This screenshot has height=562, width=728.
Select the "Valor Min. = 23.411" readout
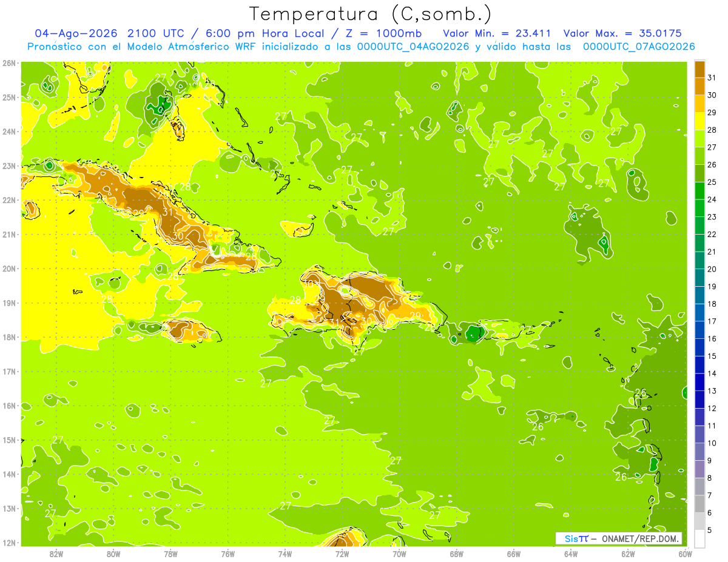497,33
